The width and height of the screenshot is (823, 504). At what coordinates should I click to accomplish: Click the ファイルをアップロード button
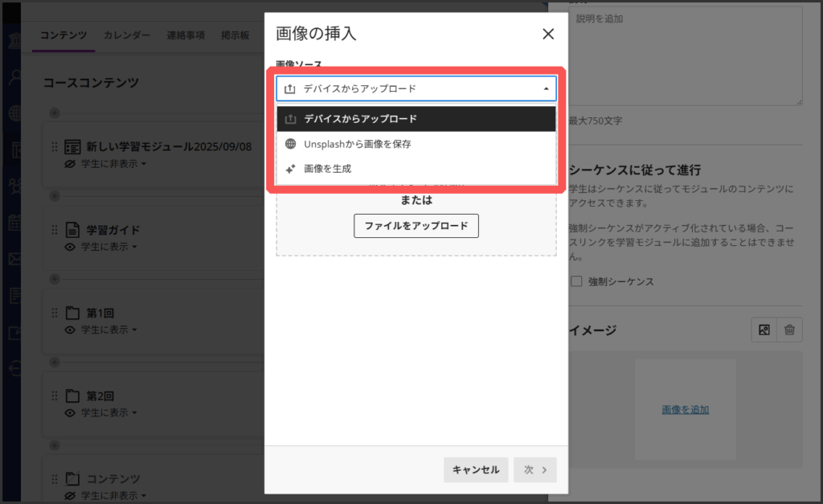416,226
